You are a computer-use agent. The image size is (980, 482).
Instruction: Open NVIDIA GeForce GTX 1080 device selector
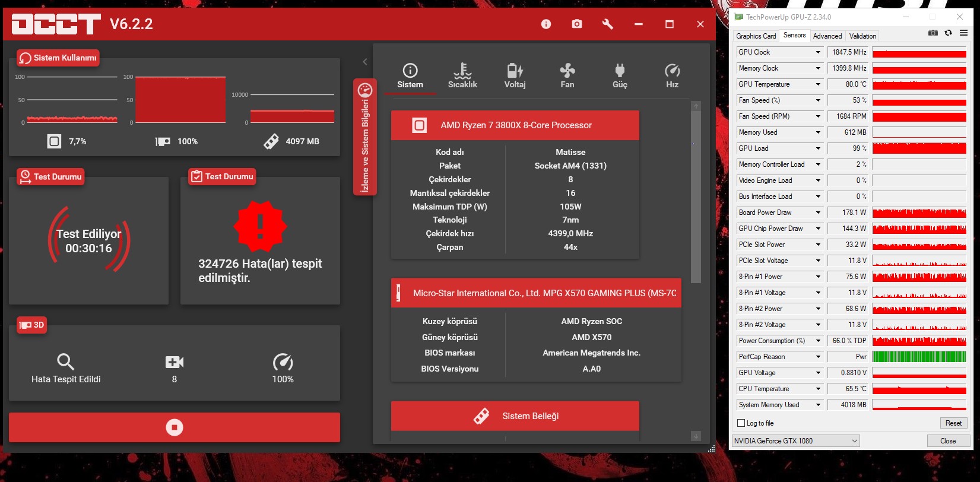coord(795,441)
